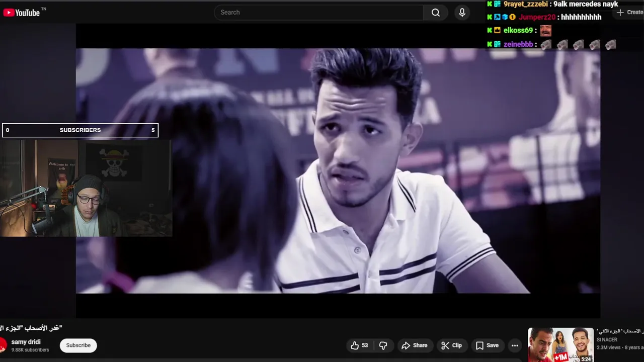The width and height of the screenshot is (644, 362).
Task: Click the magnifier search button
Action: tap(436, 13)
